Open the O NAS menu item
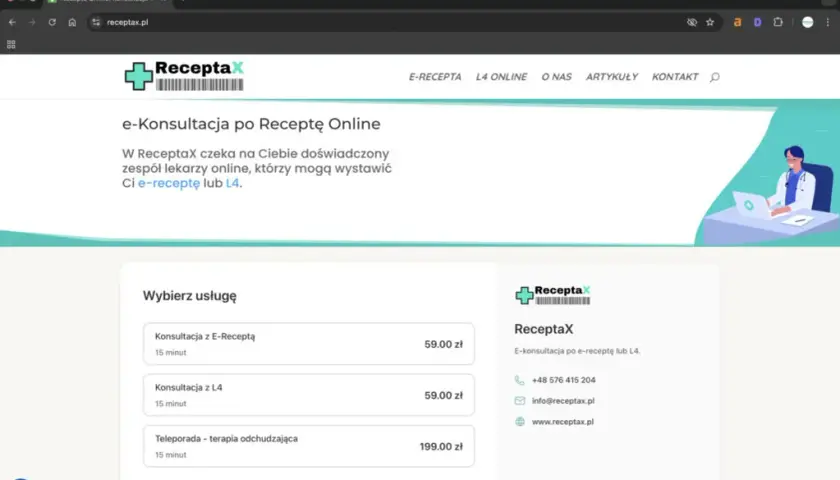 (556, 77)
